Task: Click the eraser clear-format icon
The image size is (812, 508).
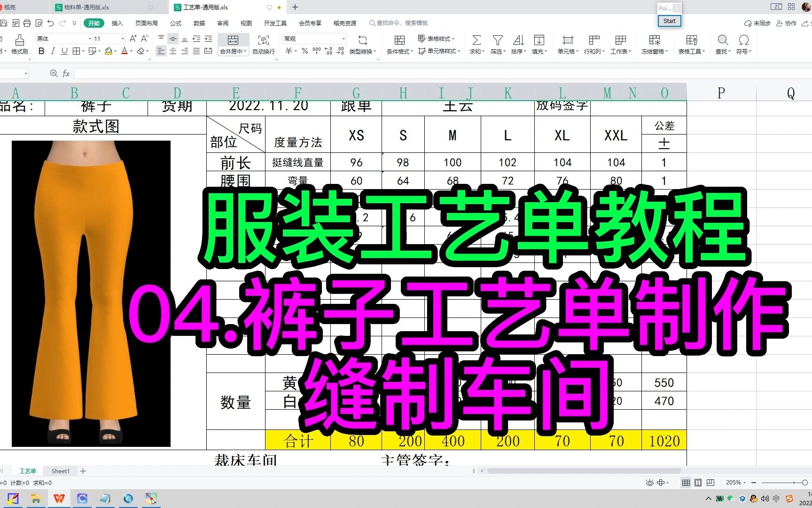Action: pyautogui.click(x=141, y=51)
